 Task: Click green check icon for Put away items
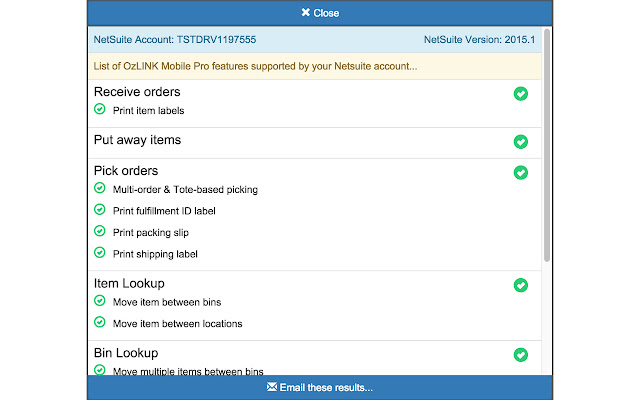click(520, 142)
